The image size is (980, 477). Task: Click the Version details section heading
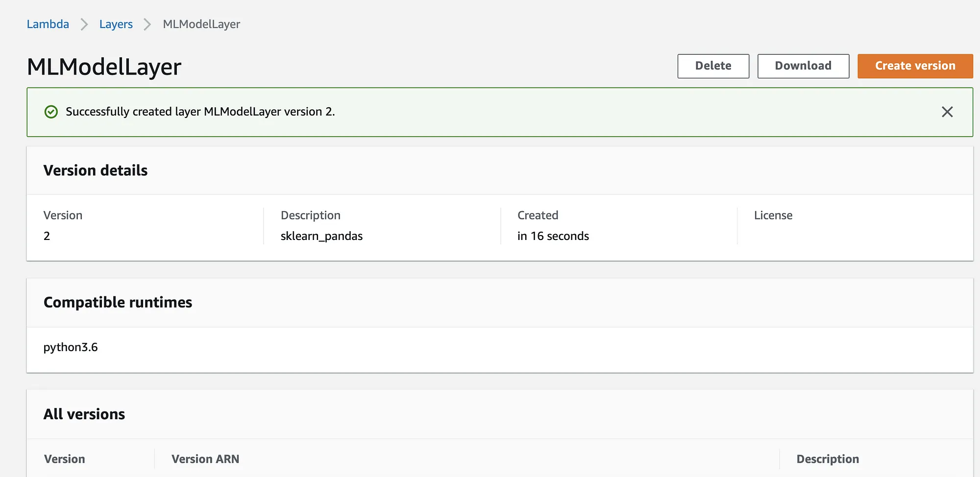coord(96,170)
